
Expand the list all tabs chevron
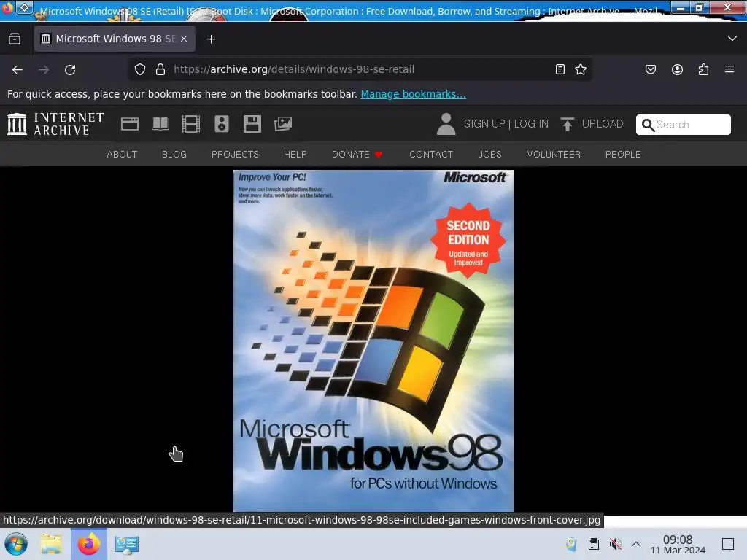[x=732, y=39]
